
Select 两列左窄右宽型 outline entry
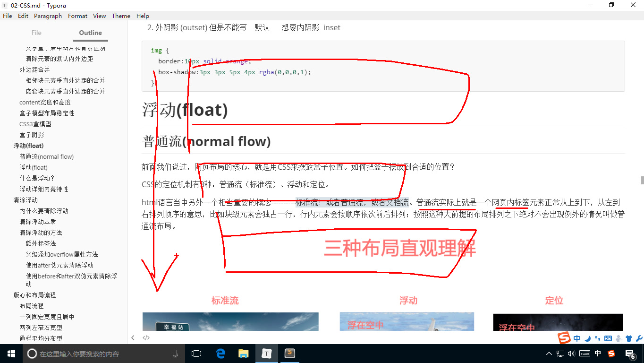click(x=41, y=328)
